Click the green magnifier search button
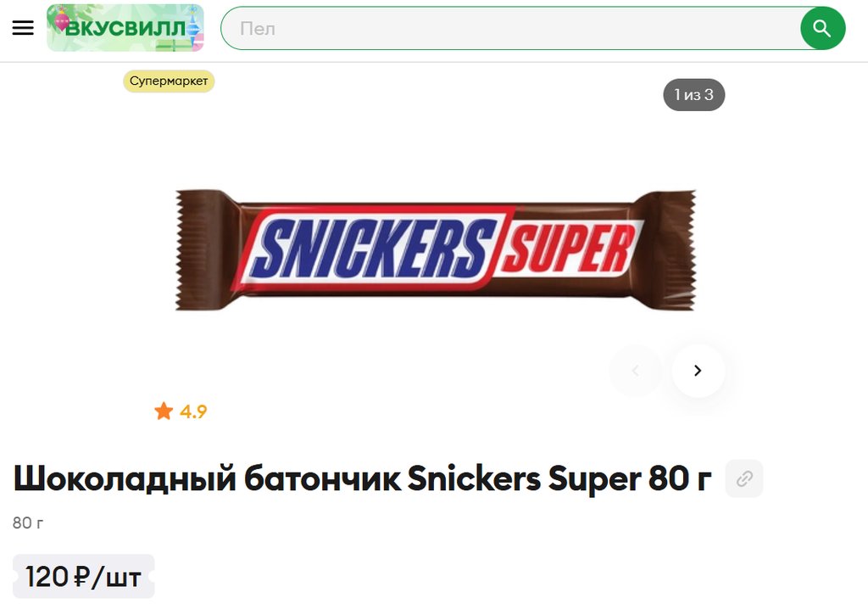 pyautogui.click(x=822, y=28)
